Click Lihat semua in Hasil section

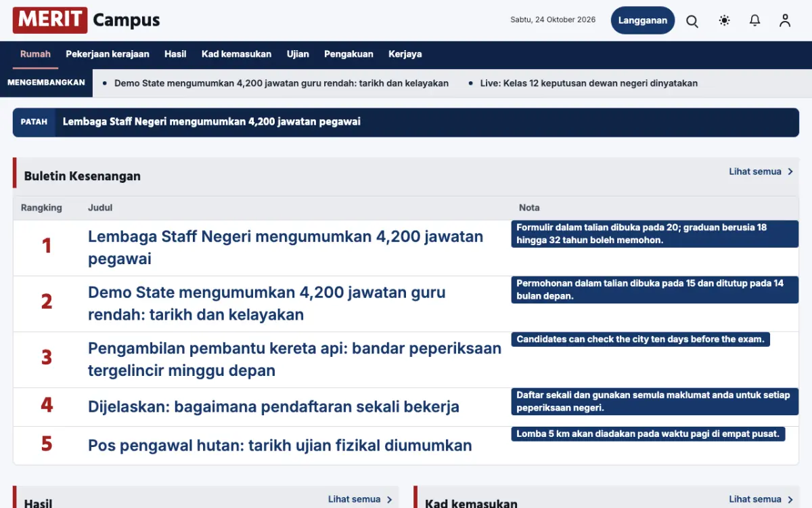pyautogui.click(x=355, y=499)
